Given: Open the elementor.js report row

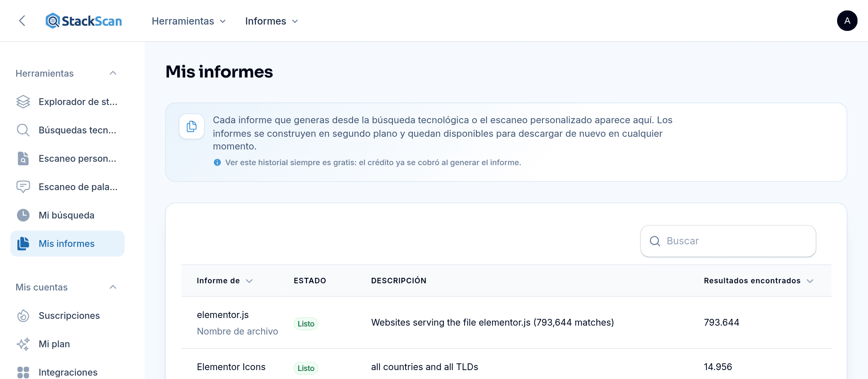Looking at the screenshot, I should [x=506, y=323].
